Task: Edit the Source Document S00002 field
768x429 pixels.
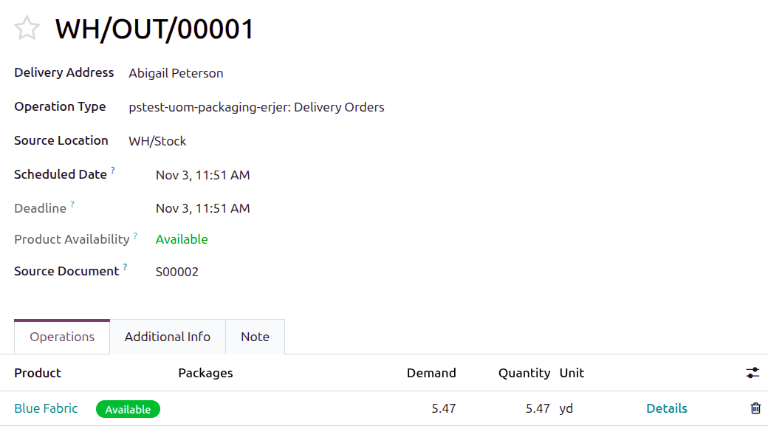Action: [177, 271]
